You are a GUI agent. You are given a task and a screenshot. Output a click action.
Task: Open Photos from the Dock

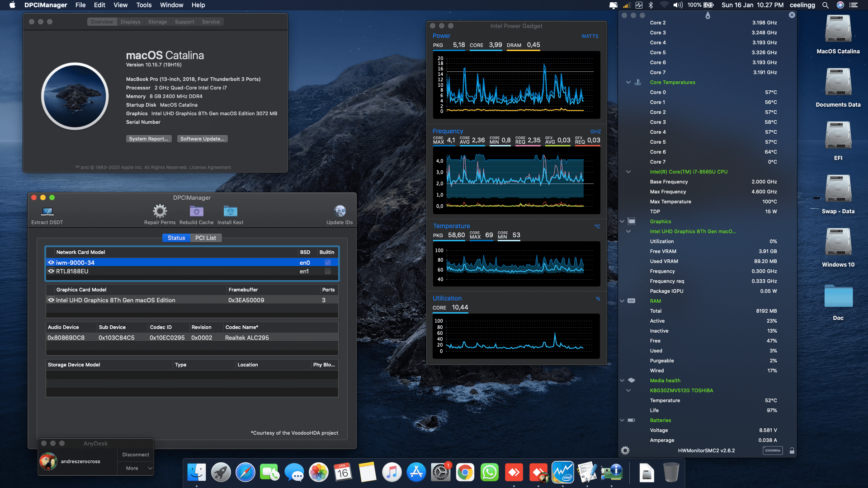[x=319, y=473]
